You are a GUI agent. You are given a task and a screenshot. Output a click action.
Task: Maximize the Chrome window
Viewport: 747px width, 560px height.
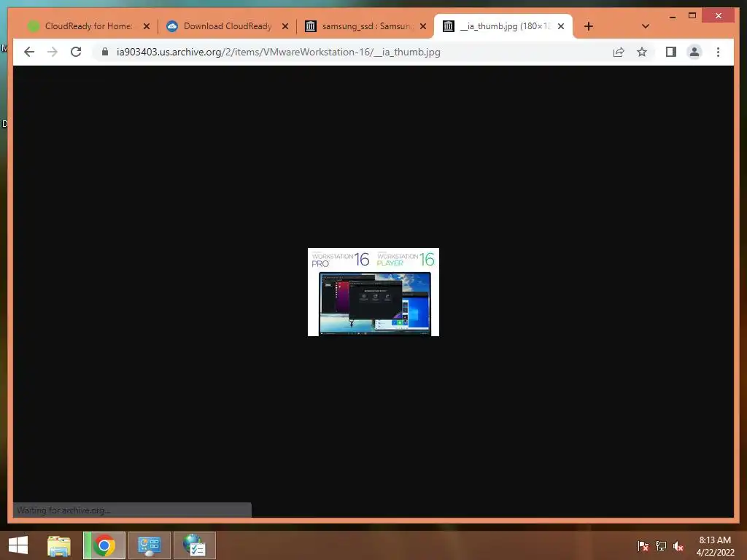(692, 16)
